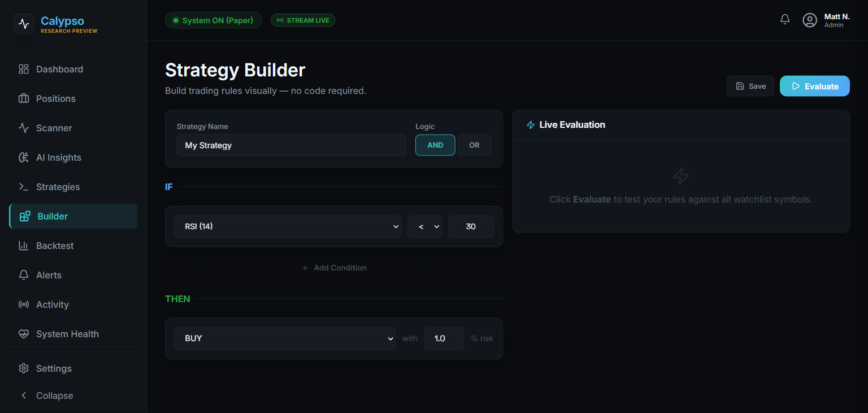Screen dimensions: 868x413
Task: Click the Backtest chart icon
Action: pyautogui.click(x=23, y=245)
